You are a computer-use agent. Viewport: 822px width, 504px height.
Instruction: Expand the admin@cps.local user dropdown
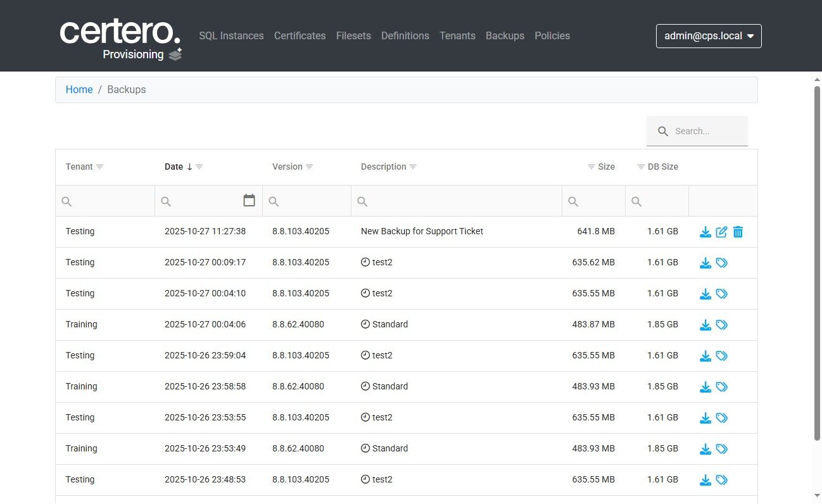709,36
